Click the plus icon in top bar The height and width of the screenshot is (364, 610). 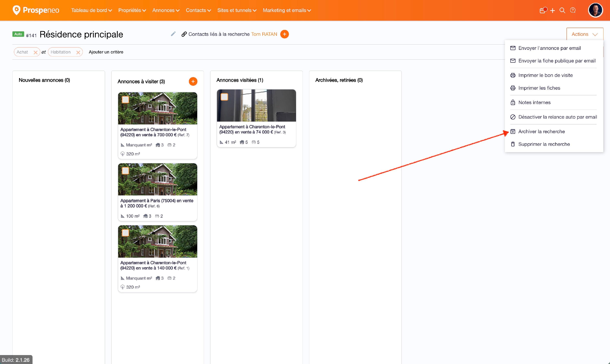tap(552, 10)
